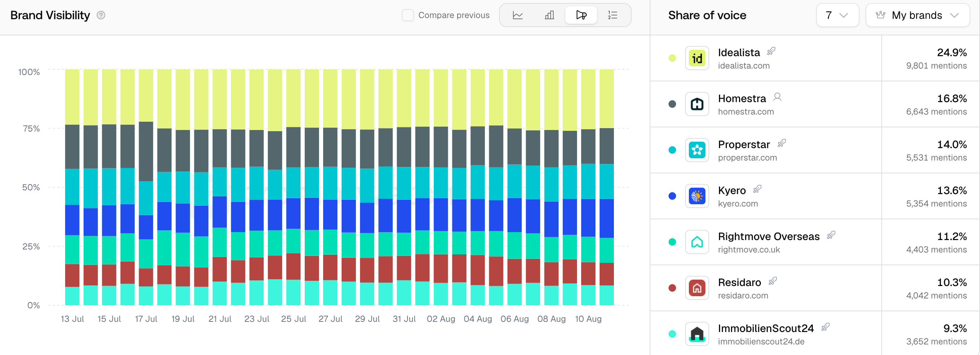
Task: Click the 3,652 mentions count
Action: pyautogui.click(x=936, y=342)
